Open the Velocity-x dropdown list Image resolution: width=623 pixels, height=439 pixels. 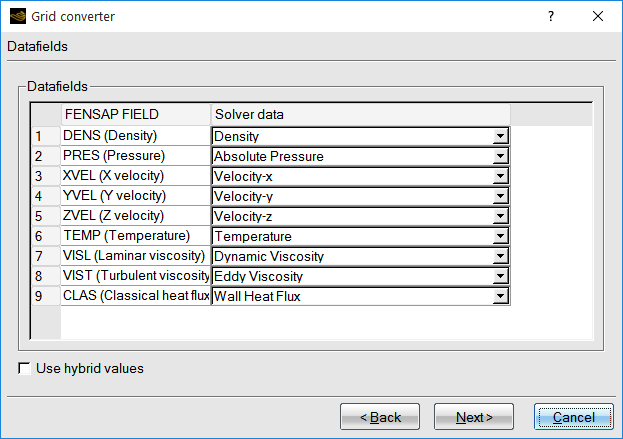pos(500,176)
